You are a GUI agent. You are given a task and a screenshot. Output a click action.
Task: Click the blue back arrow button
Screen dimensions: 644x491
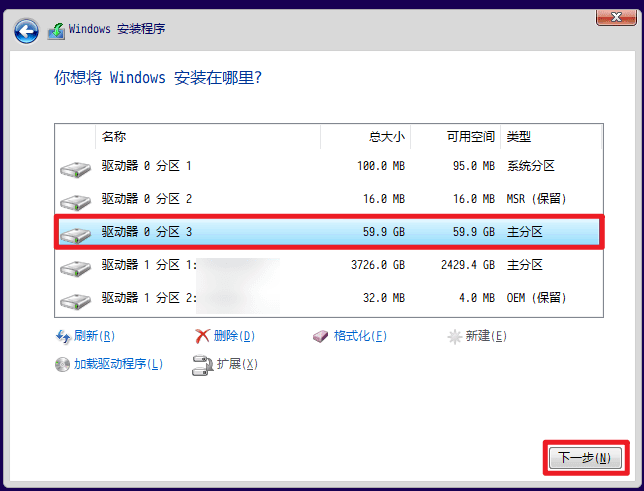tap(26, 31)
